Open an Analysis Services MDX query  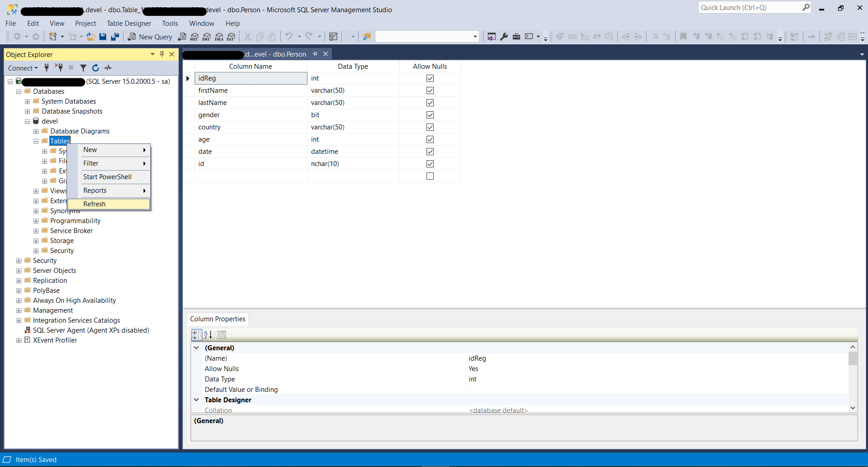(194, 37)
